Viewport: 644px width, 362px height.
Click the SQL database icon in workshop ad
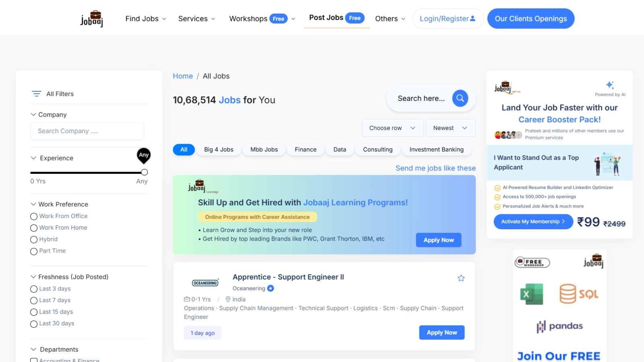[579, 294]
